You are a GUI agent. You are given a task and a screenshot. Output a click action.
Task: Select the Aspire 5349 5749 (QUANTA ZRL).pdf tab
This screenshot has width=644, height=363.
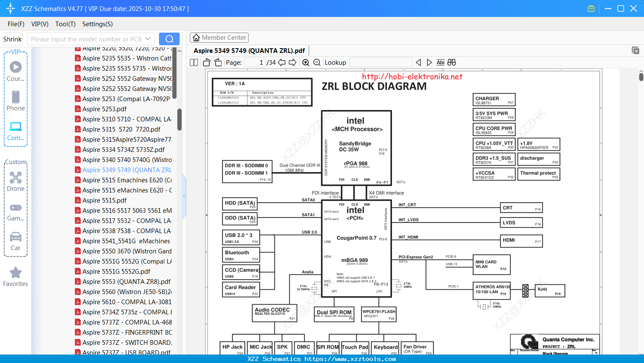(249, 51)
